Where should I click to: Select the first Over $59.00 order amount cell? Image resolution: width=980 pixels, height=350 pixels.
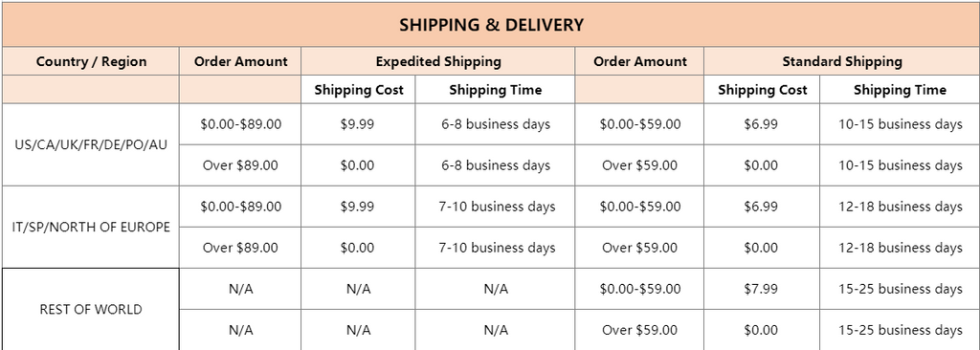(x=639, y=165)
